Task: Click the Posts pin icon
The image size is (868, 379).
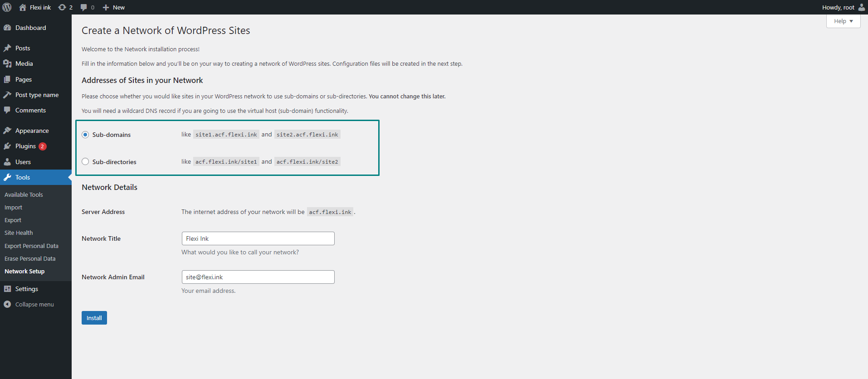Action: [x=7, y=48]
